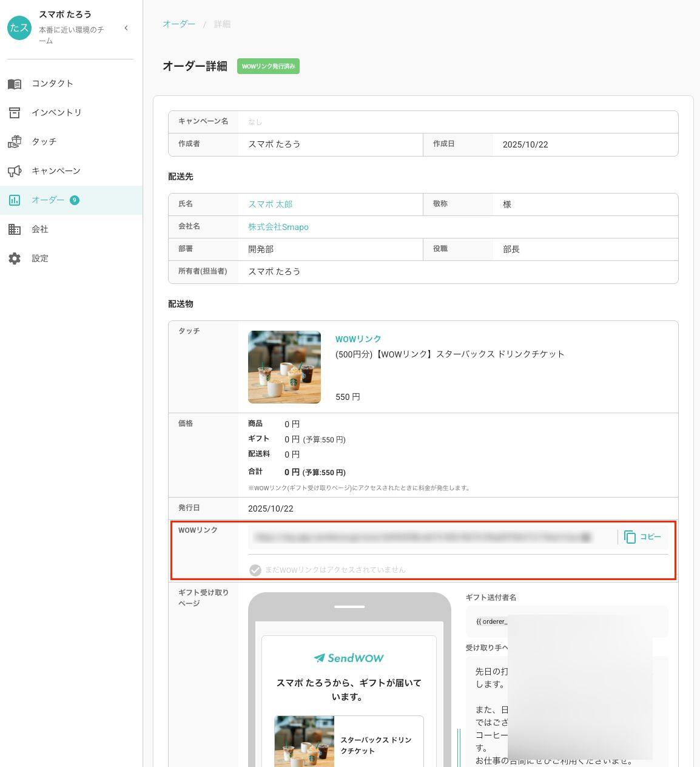Click the settings gear icon
The image size is (700, 767).
[15, 258]
